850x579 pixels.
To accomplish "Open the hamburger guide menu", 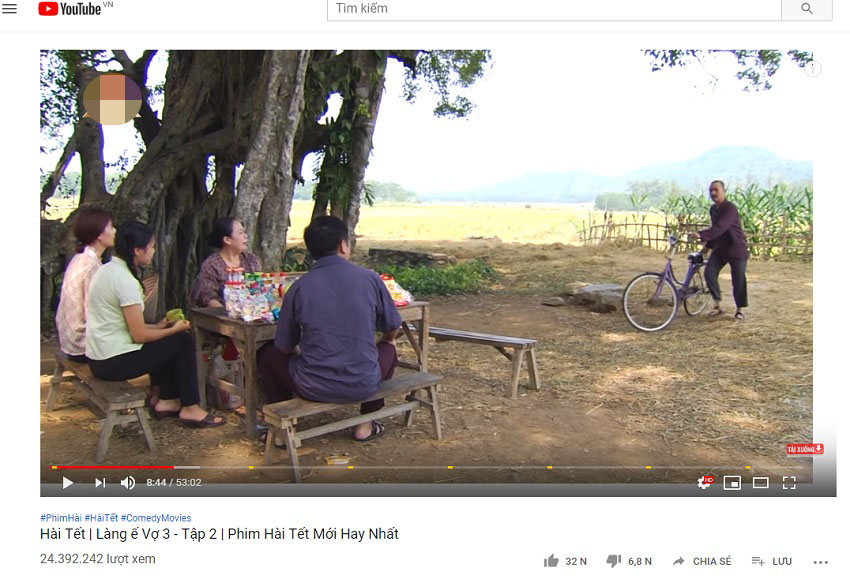I will (x=9, y=8).
